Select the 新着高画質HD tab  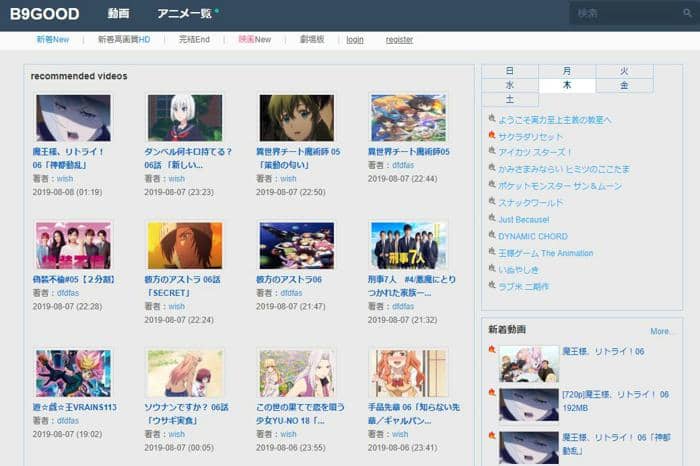[x=124, y=39]
